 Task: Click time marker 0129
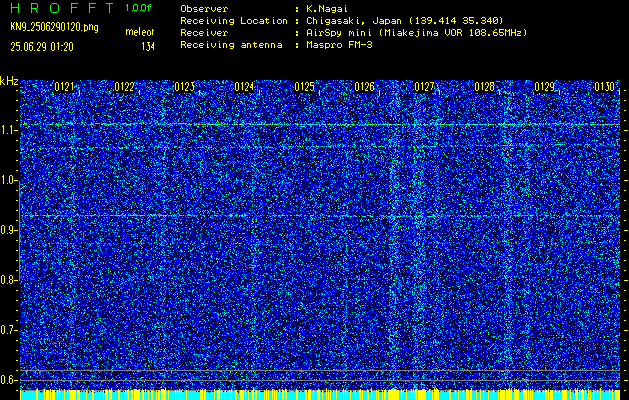544,87
